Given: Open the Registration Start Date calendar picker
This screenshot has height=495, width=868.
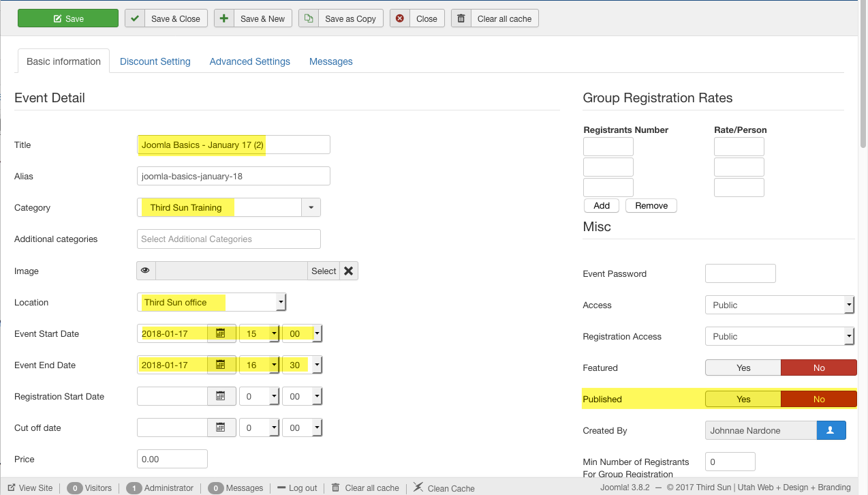Looking at the screenshot, I should (x=221, y=396).
